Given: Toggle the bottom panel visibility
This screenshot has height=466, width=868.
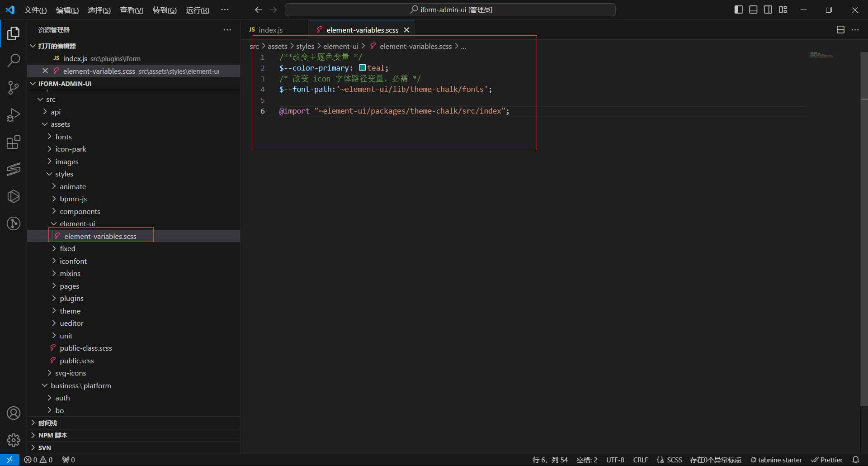Looking at the screenshot, I should [x=753, y=10].
